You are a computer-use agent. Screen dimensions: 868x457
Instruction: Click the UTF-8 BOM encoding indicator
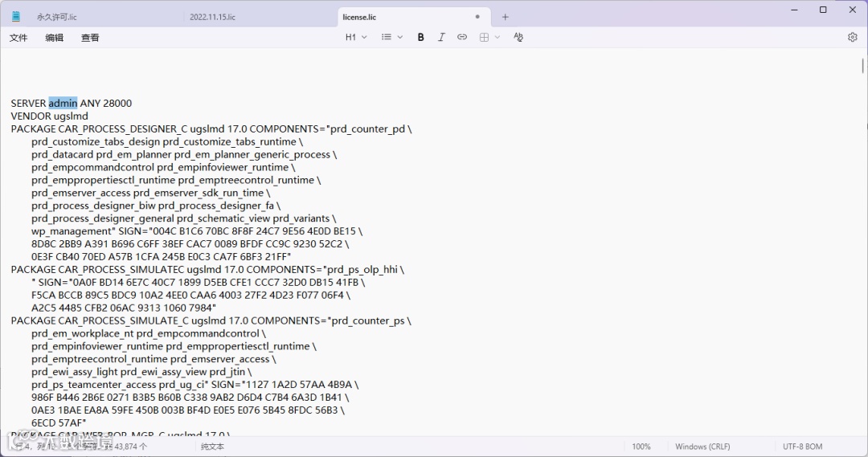coord(803,447)
